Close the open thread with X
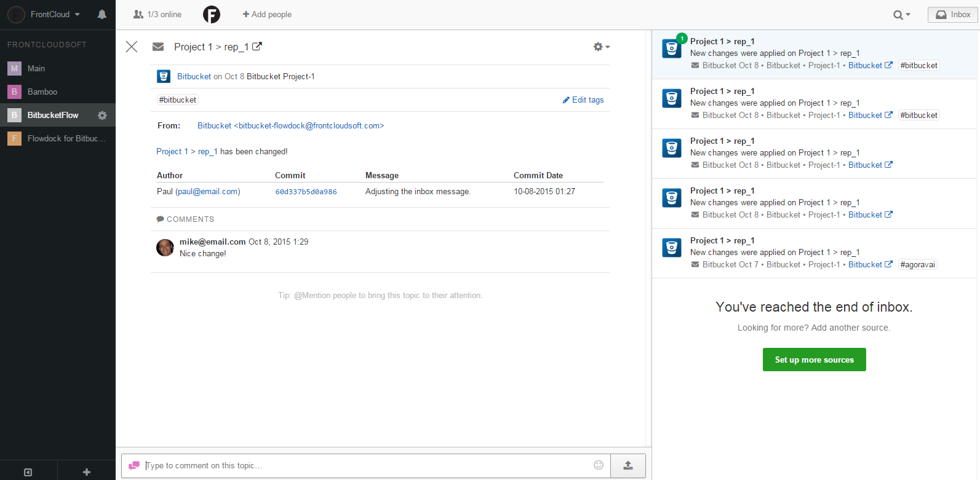This screenshot has width=980, height=480. (x=132, y=47)
